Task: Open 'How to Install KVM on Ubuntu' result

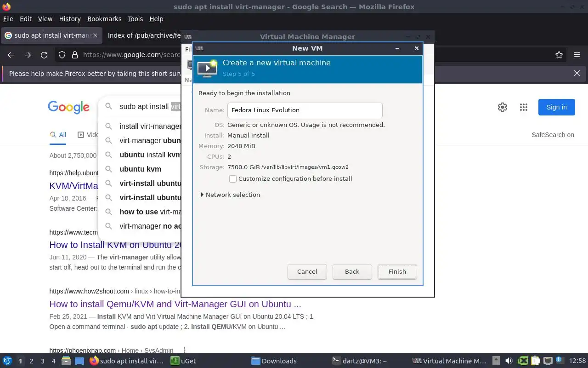Action: pyautogui.click(x=116, y=245)
